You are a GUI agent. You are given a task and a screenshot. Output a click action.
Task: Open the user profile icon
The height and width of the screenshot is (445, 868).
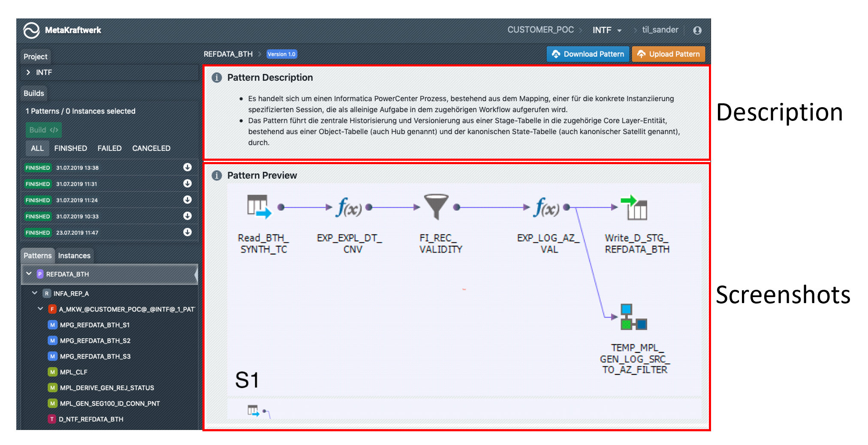pyautogui.click(x=697, y=30)
